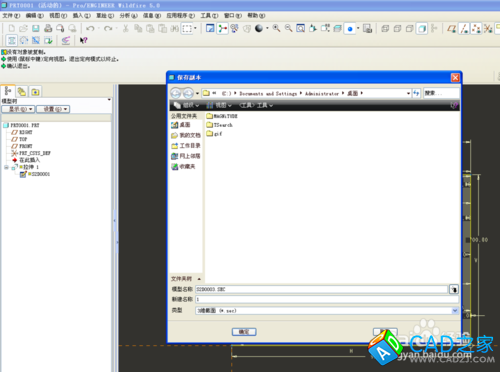
Task: Open the 编辑 menu
Action: (x=35, y=16)
